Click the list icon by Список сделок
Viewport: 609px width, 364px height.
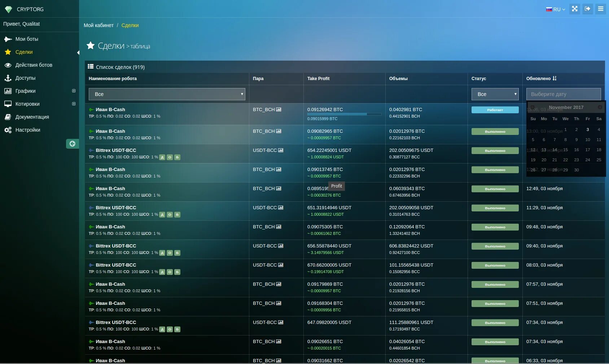pyautogui.click(x=91, y=67)
